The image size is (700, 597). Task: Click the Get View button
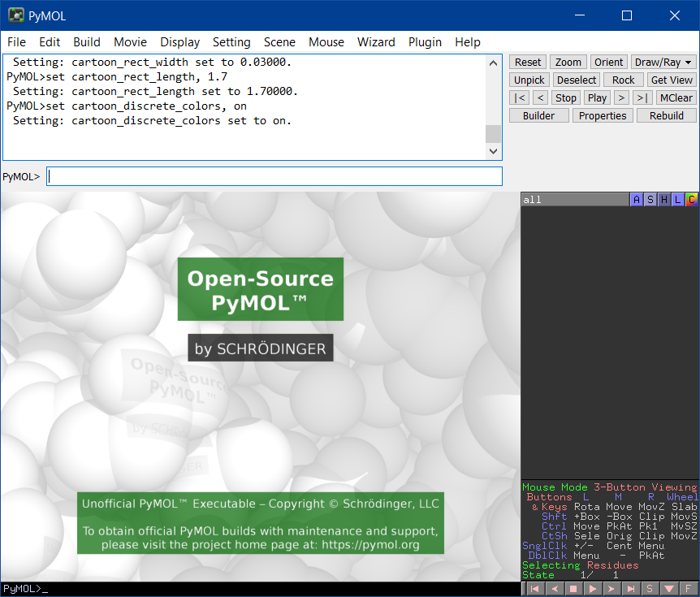[672, 80]
